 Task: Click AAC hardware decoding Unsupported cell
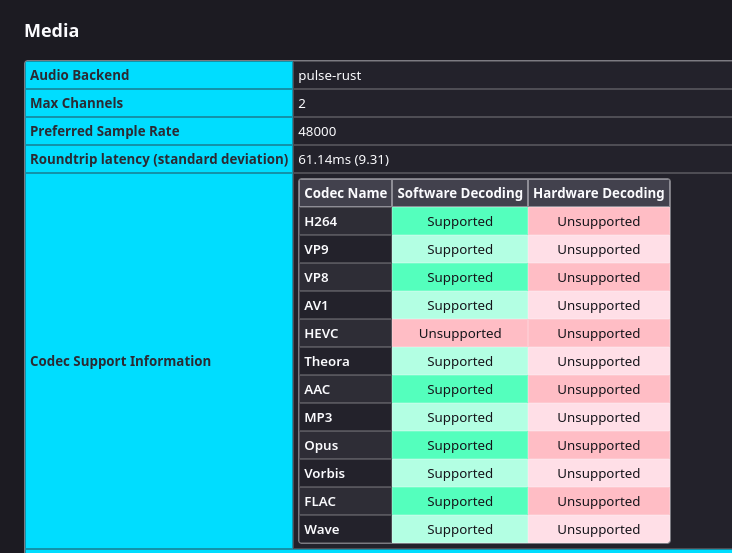click(x=599, y=389)
